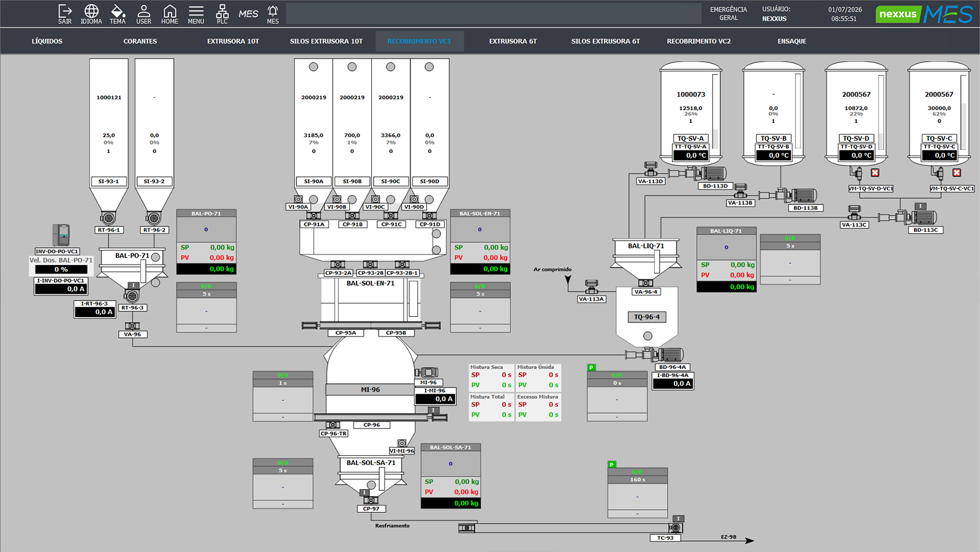Open the INV-DO-PO-VC1 inverter icon
This screenshot has height=552, width=980.
tap(61, 235)
